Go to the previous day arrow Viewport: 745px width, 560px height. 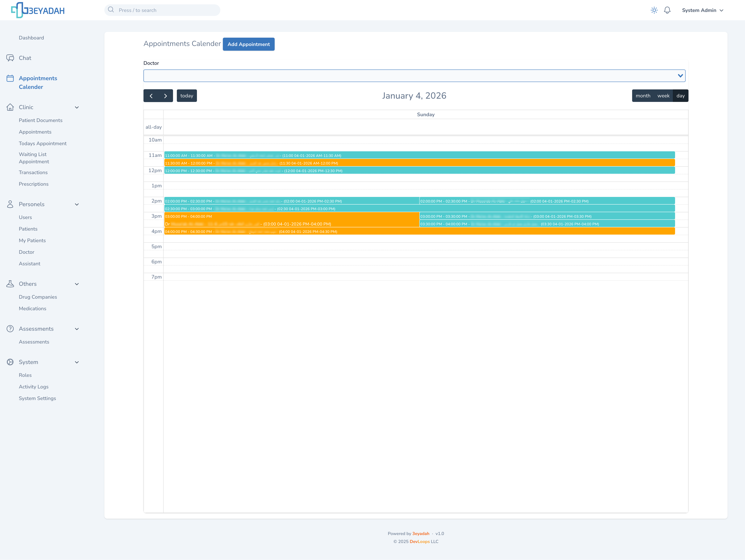click(151, 96)
